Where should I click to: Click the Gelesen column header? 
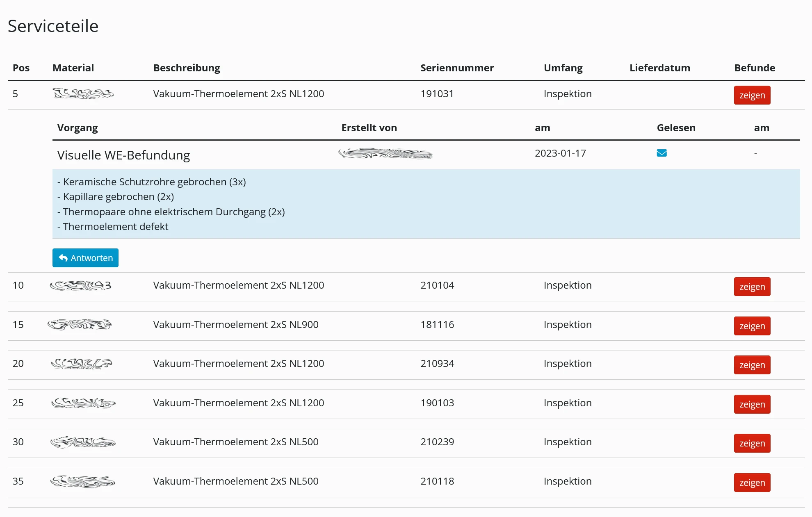coord(676,128)
